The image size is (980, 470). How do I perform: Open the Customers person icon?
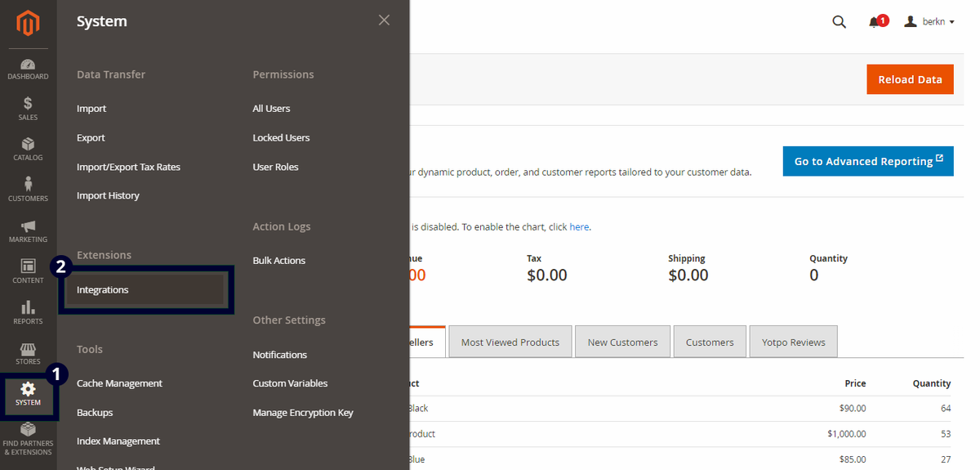tap(28, 184)
